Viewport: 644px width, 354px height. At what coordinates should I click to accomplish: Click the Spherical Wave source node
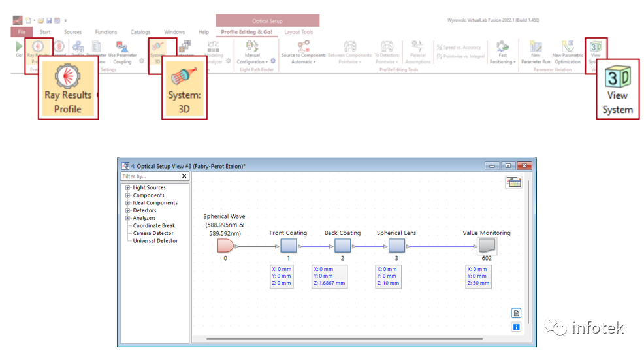(x=225, y=246)
